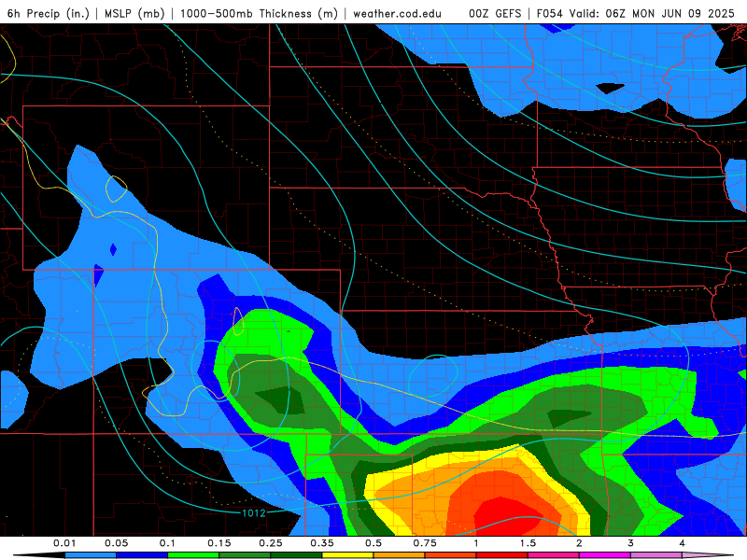Click the orange 0.5 legend swatch
The image size is (747, 560).
click(400, 555)
